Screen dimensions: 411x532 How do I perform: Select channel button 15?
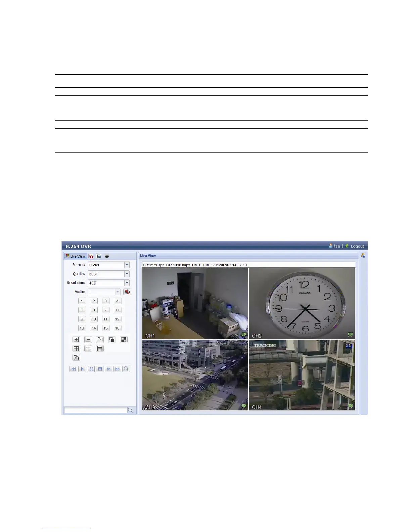pyautogui.click(x=105, y=328)
